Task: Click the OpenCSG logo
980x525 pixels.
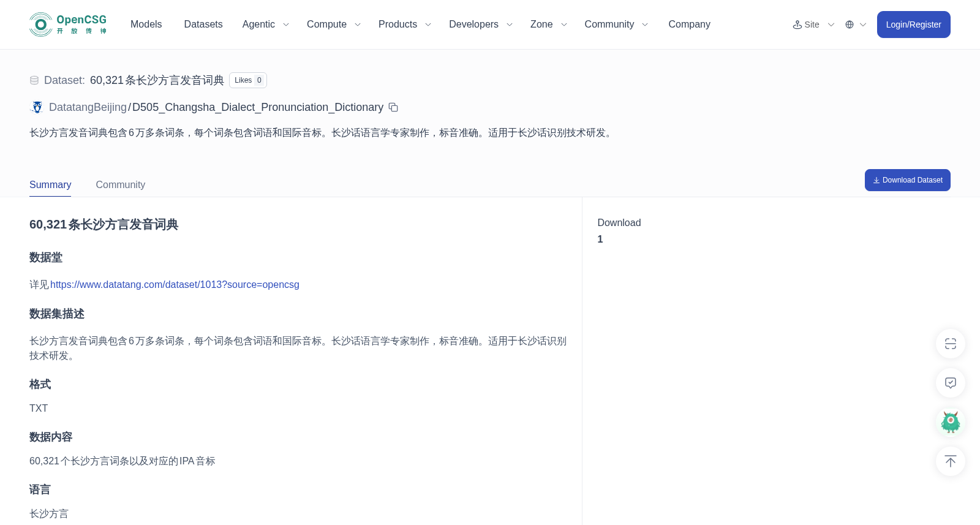Action: (68, 25)
